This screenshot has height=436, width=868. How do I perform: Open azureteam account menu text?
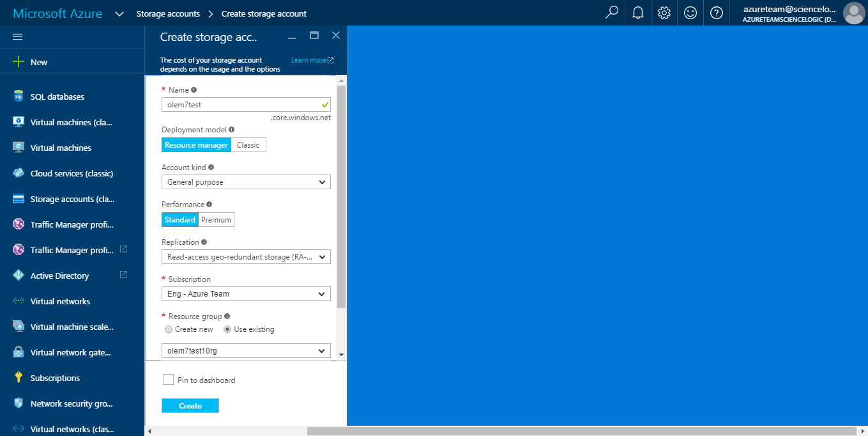(789, 13)
